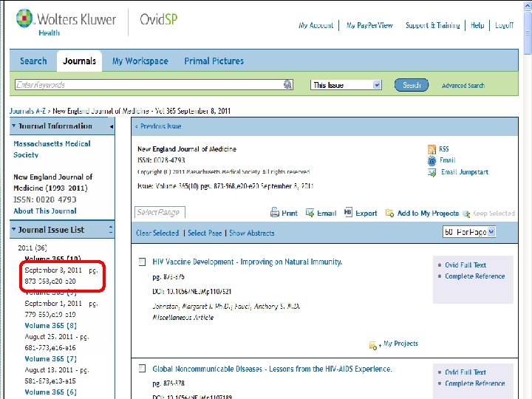The height and width of the screenshot is (399, 532).
Task: Collapse the Journal Information side panel arrow
Action: point(112,126)
